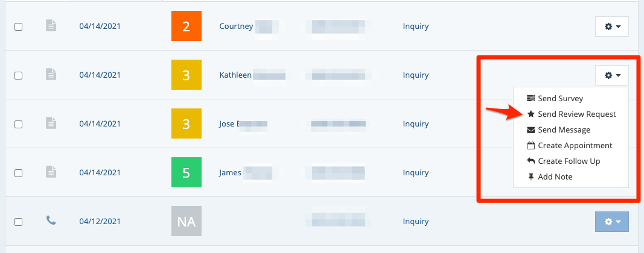Open the Kathleen contact link

(235, 75)
